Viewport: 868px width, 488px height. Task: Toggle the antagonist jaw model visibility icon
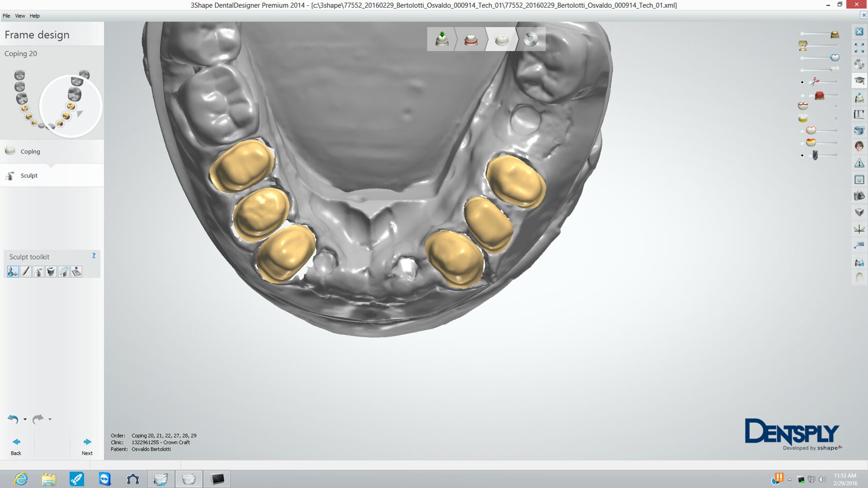[x=803, y=46]
